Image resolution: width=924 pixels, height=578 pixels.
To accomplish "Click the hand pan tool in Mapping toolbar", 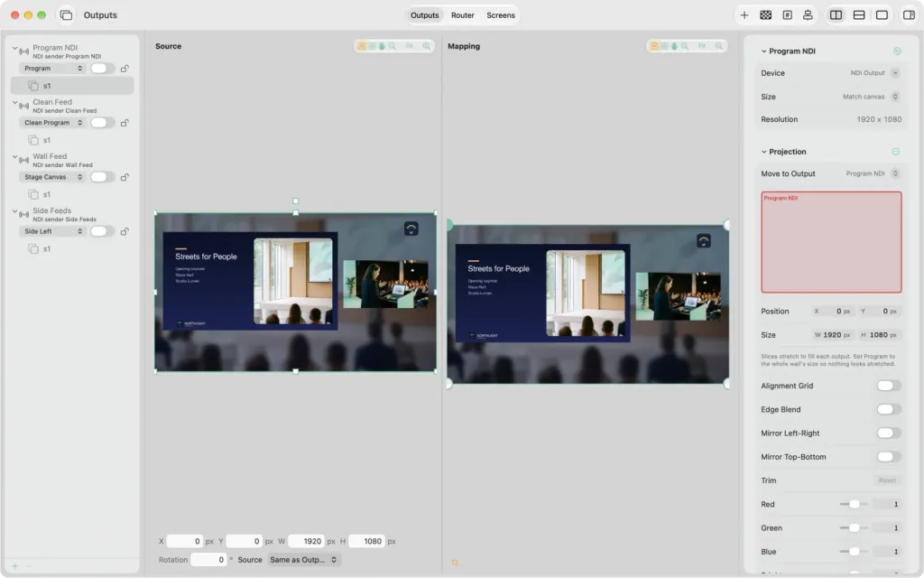I will coord(675,46).
